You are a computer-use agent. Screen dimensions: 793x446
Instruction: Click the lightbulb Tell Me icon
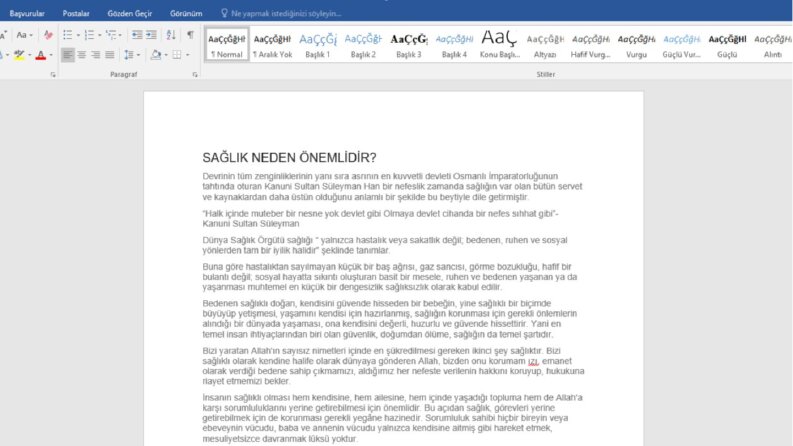pos(225,13)
